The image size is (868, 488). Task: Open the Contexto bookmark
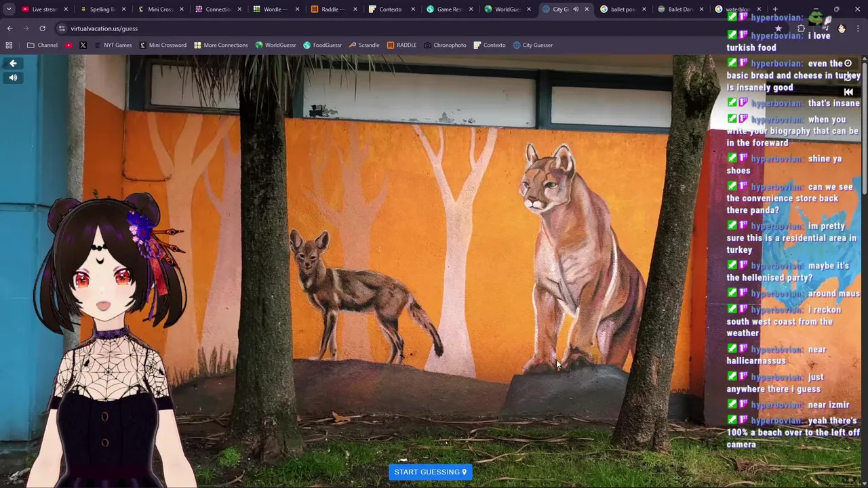490,45
